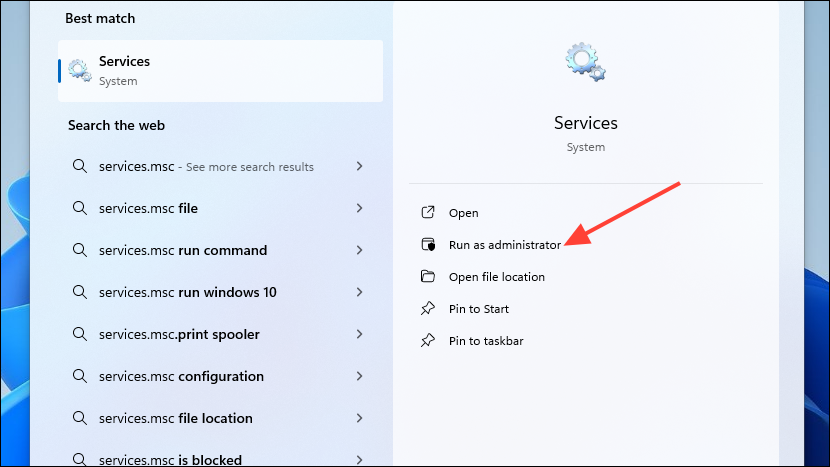Select the Services System best match result

220,71
